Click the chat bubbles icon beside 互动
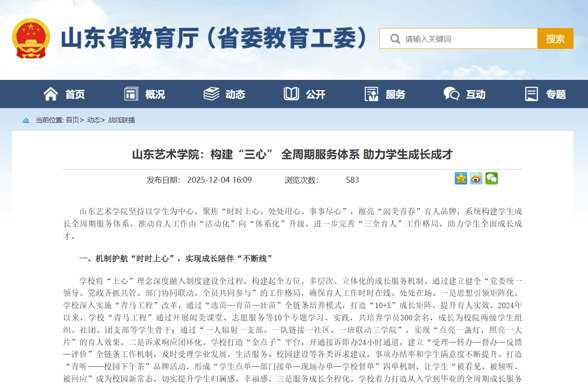 pos(451,94)
